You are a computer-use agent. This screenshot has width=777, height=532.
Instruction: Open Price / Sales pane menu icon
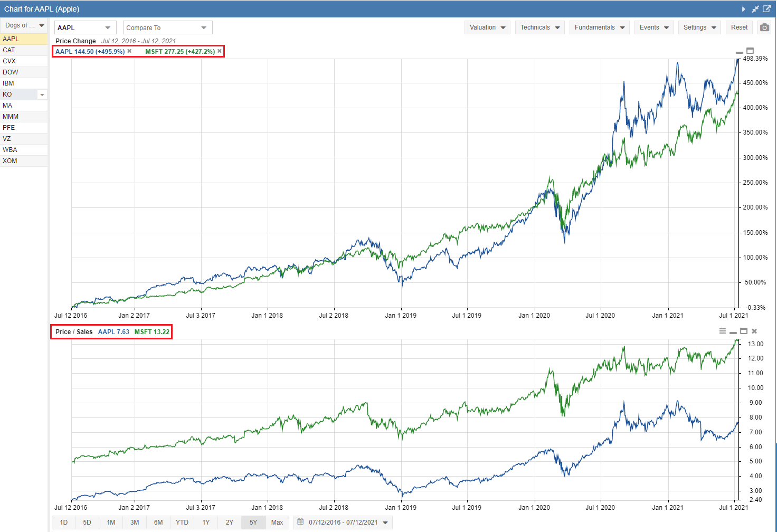(x=723, y=331)
